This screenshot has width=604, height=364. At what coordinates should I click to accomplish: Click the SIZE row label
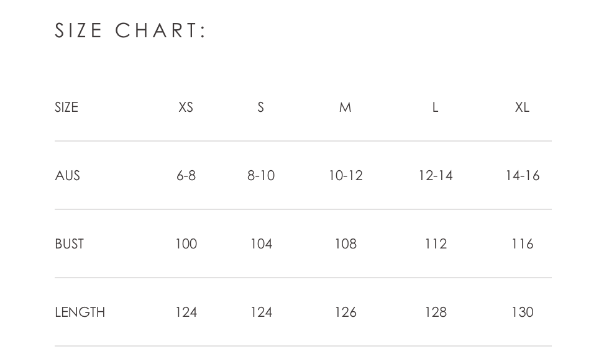(x=66, y=107)
